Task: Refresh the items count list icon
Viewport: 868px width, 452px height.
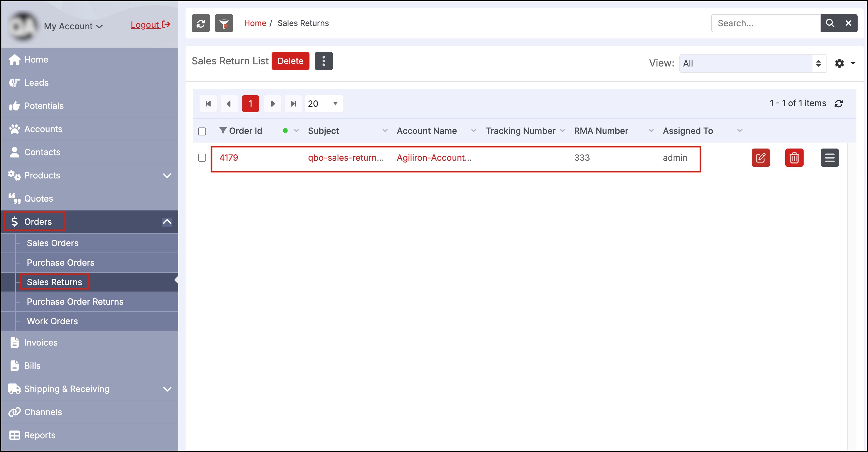Action: click(839, 103)
